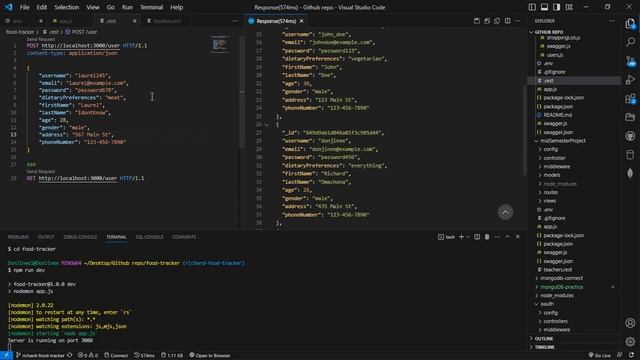Split the terminal pane

pos(477,237)
